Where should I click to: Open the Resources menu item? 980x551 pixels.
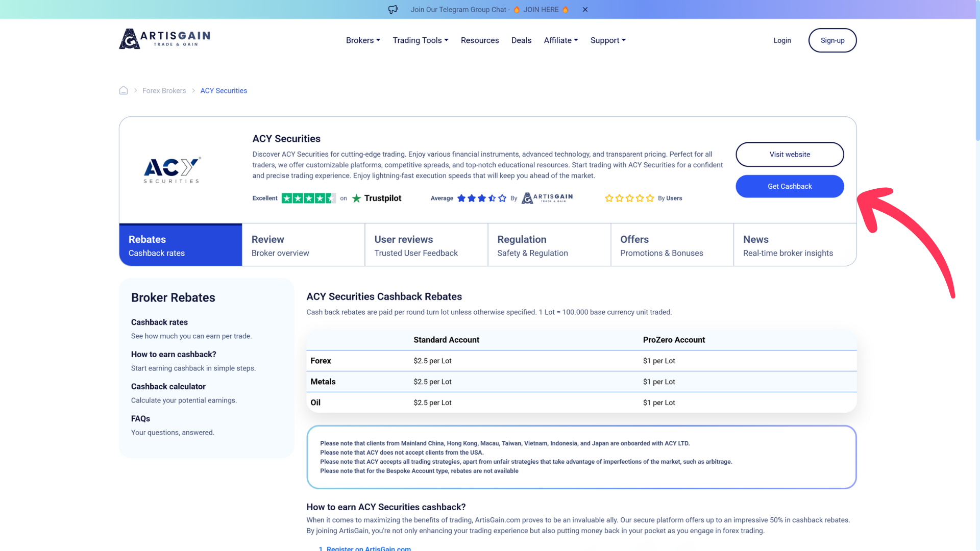click(x=480, y=40)
